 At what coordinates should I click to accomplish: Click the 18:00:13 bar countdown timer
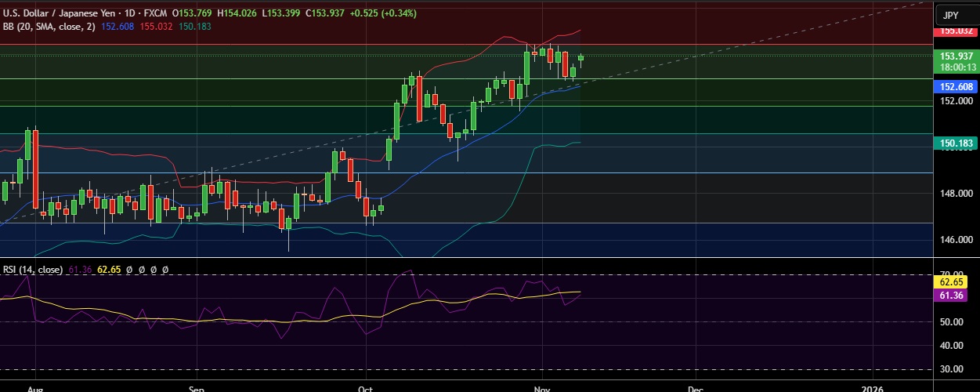coord(956,67)
